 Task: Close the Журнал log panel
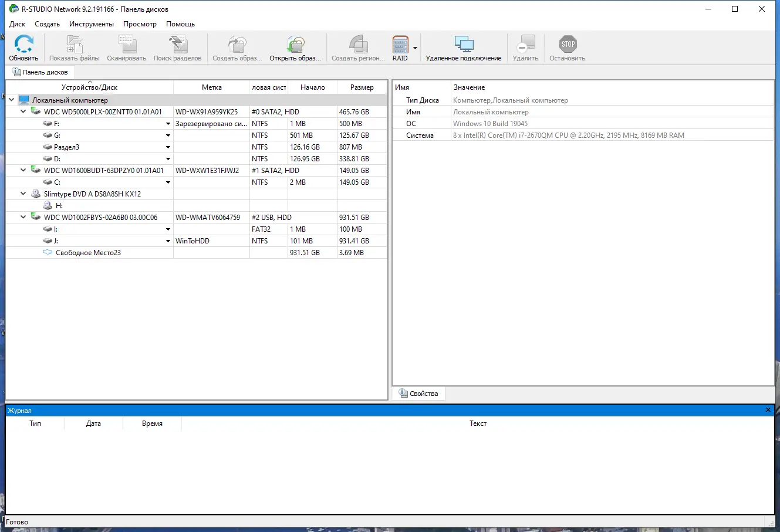click(768, 410)
